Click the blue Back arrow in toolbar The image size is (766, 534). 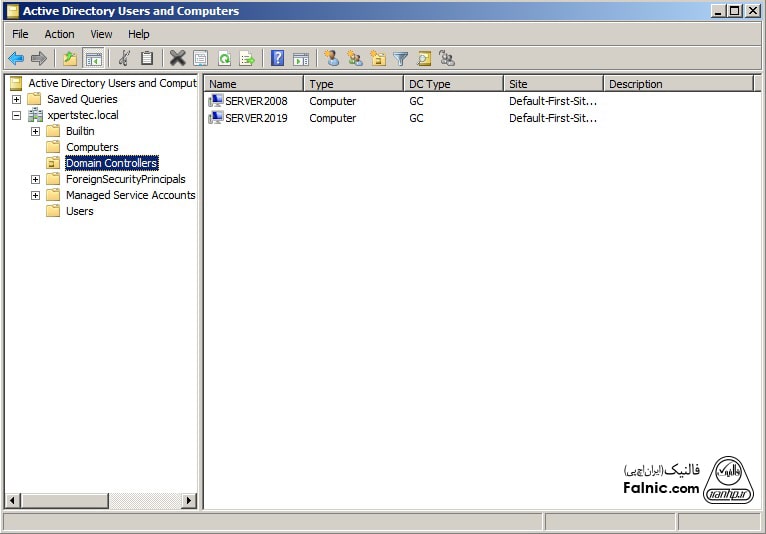pyautogui.click(x=16, y=59)
